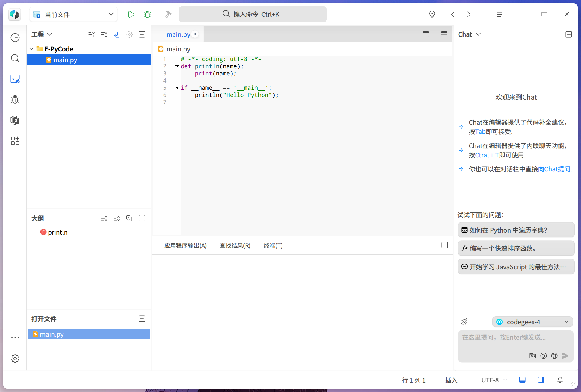Click the build hammer icon
This screenshot has height=392, width=581.
click(168, 14)
